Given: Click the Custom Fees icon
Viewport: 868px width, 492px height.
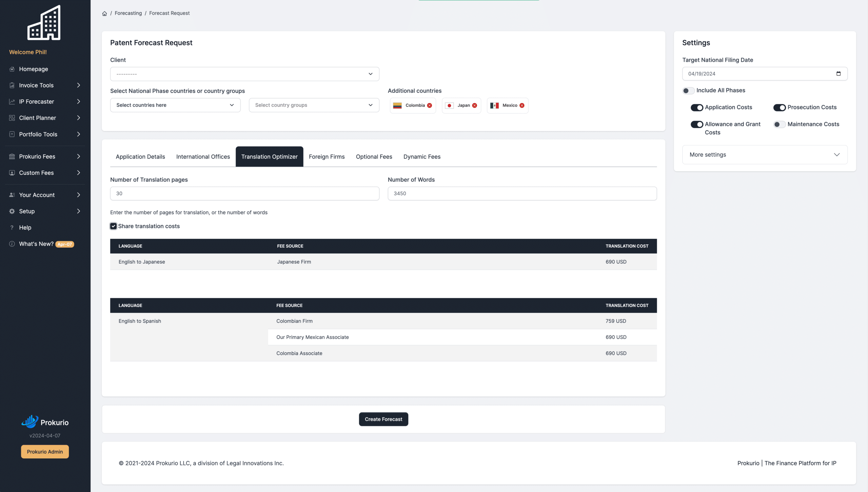Looking at the screenshot, I should (12, 173).
